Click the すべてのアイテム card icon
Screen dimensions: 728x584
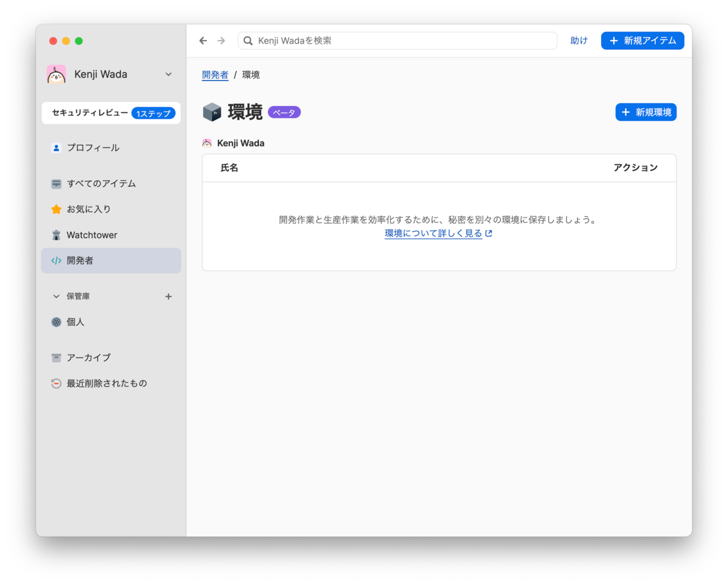tap(56, 183)
